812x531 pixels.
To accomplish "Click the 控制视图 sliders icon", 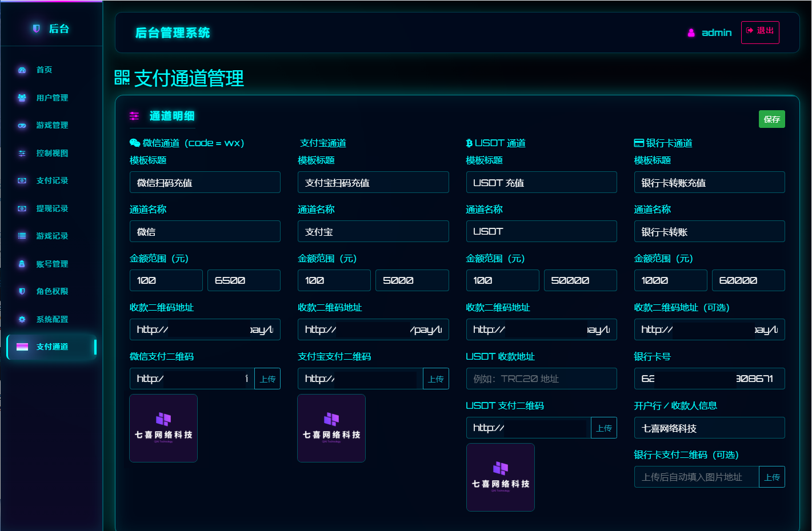I will pyautogui.click(x=22, y=153).
